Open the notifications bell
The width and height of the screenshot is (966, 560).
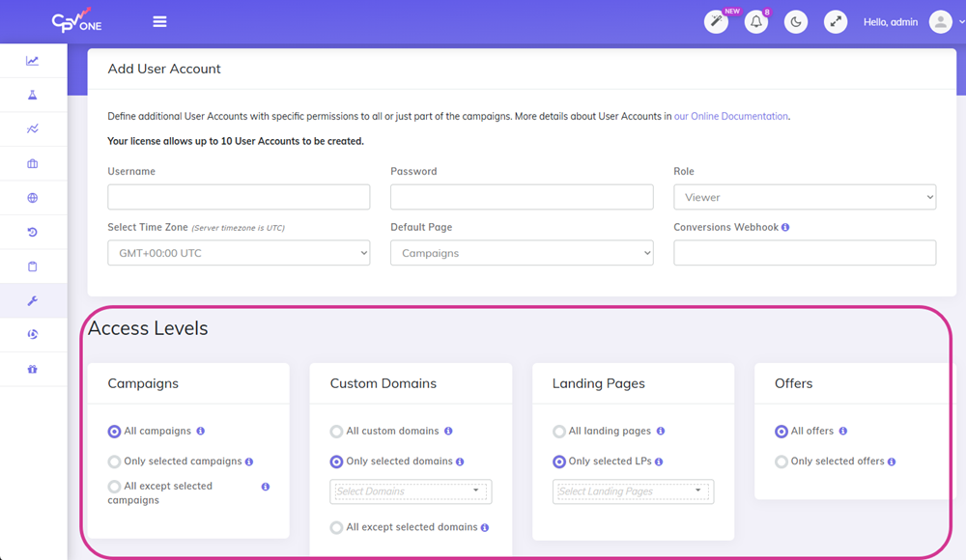pyautogui.click(x=756, y=21)
